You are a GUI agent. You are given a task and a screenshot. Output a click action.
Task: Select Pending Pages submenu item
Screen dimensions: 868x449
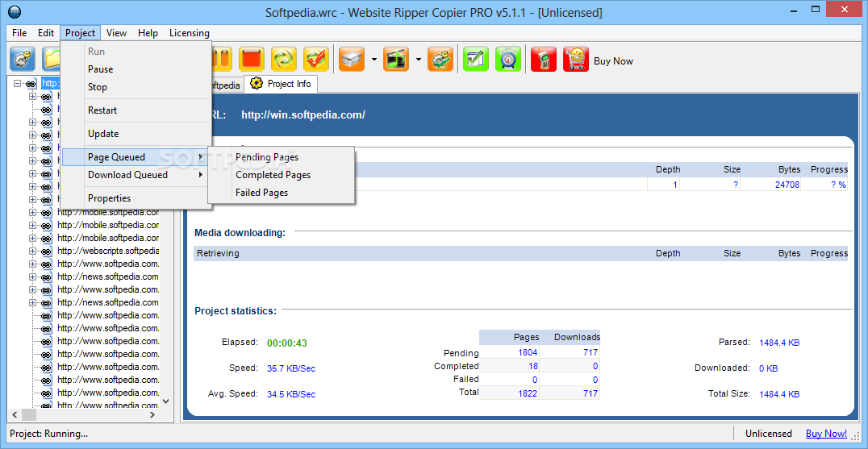282,157
